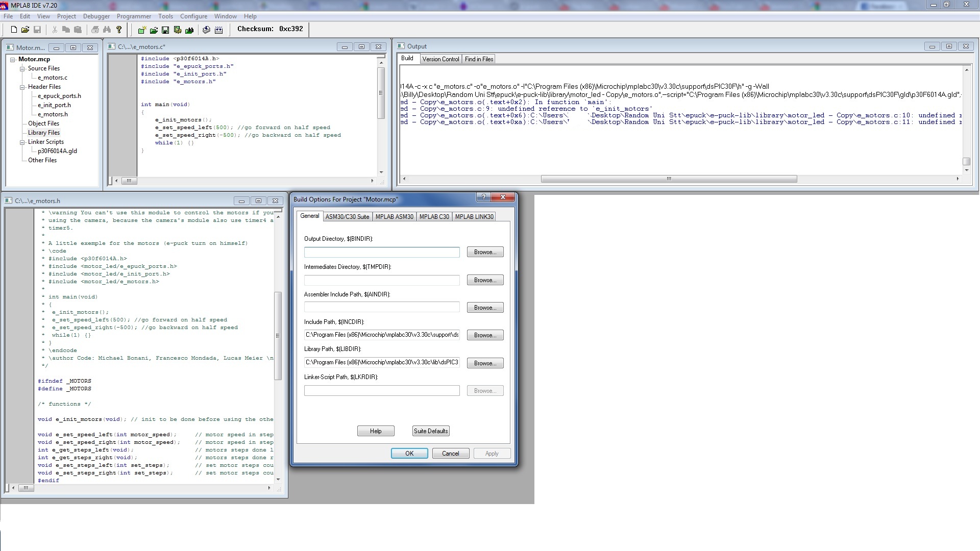This screenshot has width=980, height=551.
Task: Cancel the Build Options dialog
Action: pyautogui.click(x=451, y=454)
